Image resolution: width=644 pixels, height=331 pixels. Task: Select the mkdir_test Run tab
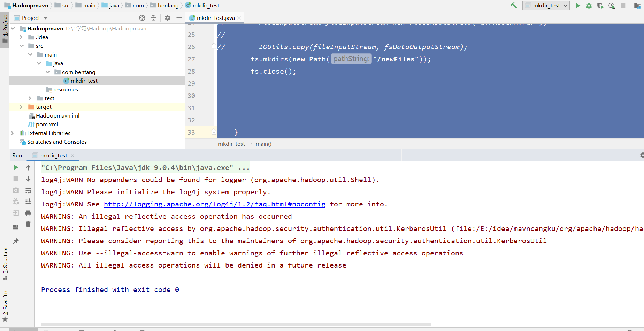click(x=54, y=155)
